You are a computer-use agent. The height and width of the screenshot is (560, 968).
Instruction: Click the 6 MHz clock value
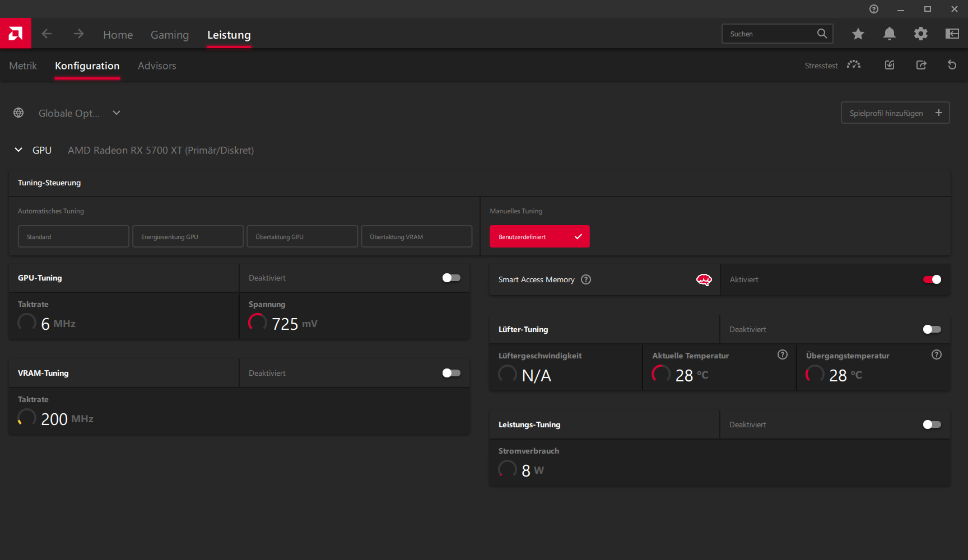[58, 324]
